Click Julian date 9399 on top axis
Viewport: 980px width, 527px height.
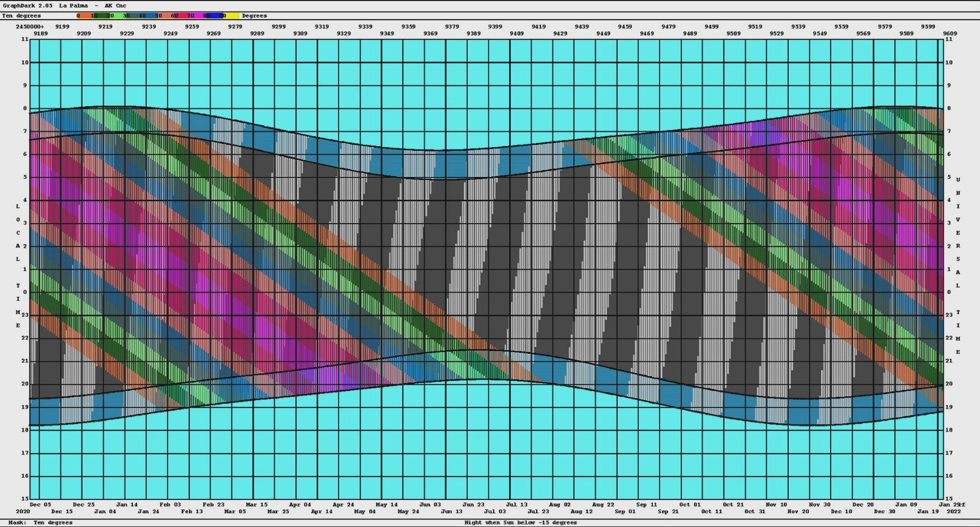[495, 26]
